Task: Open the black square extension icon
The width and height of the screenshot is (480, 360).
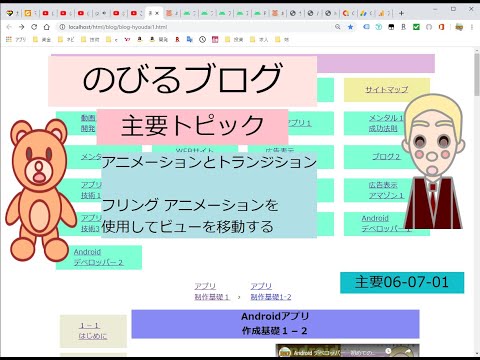Action: pyautogui.click(x=391, y=27)
